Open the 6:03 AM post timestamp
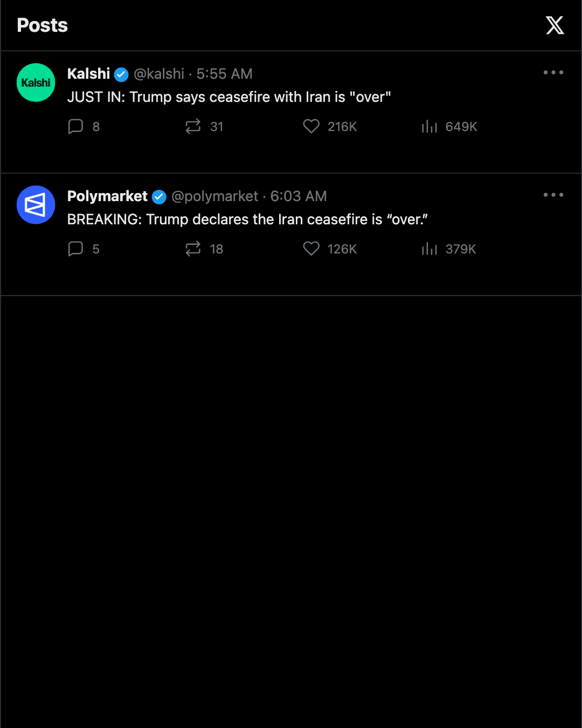Screen dimensions: 582x728 click(299, 196)
